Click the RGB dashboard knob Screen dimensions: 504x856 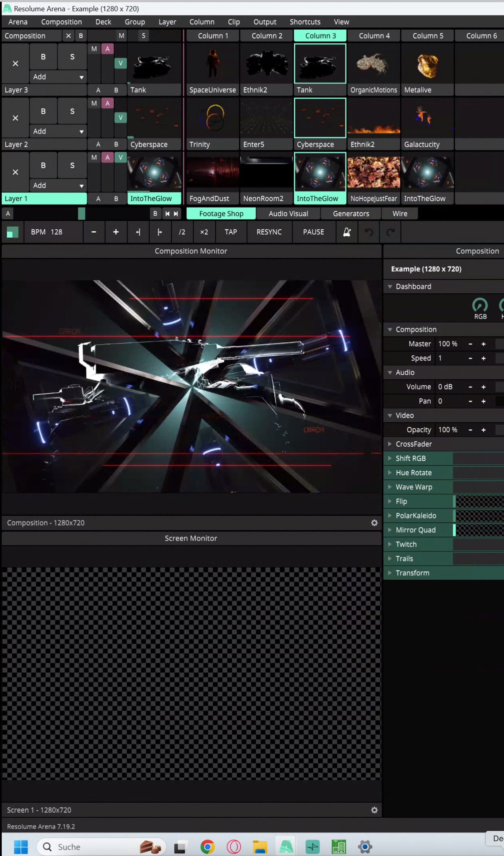click(x=480, y=305)
